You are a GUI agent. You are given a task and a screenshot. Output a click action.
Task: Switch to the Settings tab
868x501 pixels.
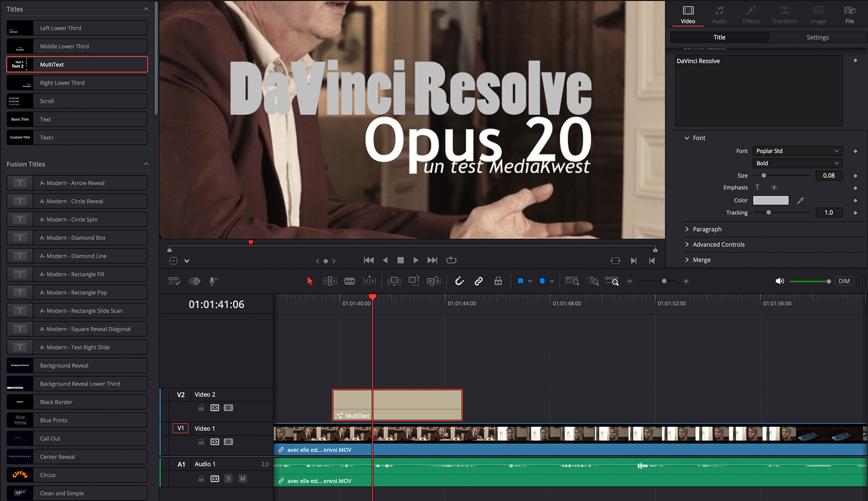pyautogui.click(x=817, y=37)
